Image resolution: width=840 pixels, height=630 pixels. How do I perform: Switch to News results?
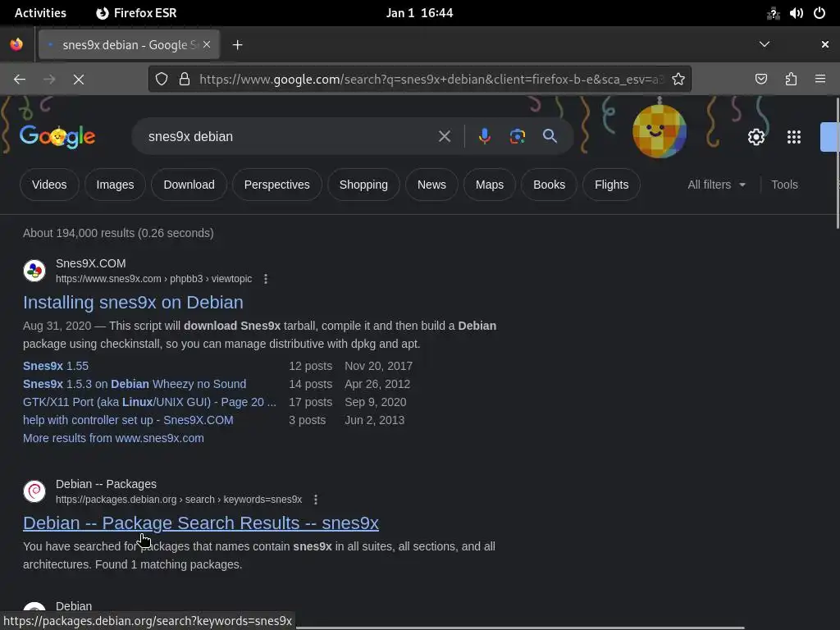pyautogui.click(x=431, y=185)
